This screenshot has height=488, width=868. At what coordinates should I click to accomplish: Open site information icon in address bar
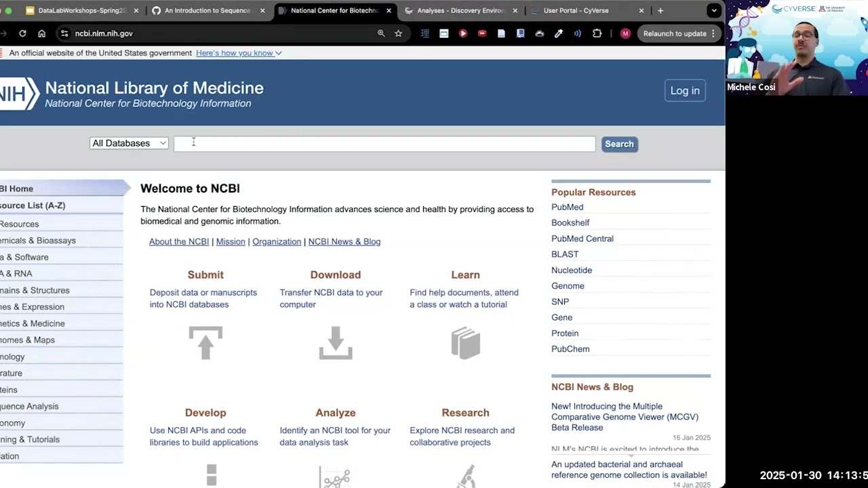coord(64,33)
